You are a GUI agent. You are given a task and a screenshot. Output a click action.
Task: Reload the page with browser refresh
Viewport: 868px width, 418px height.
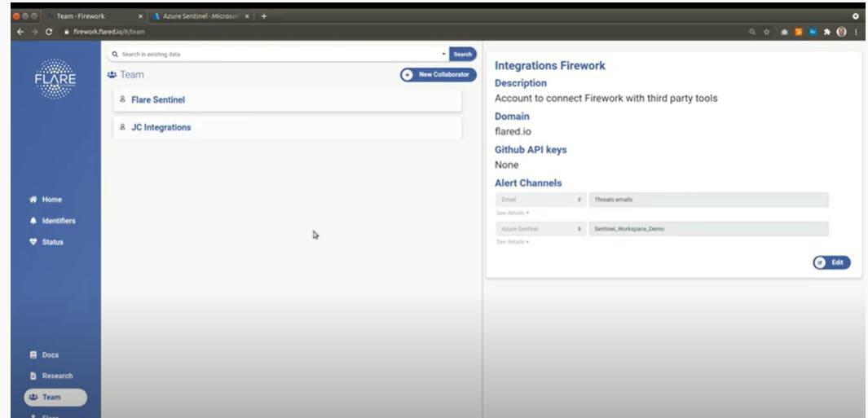(49, 32)
